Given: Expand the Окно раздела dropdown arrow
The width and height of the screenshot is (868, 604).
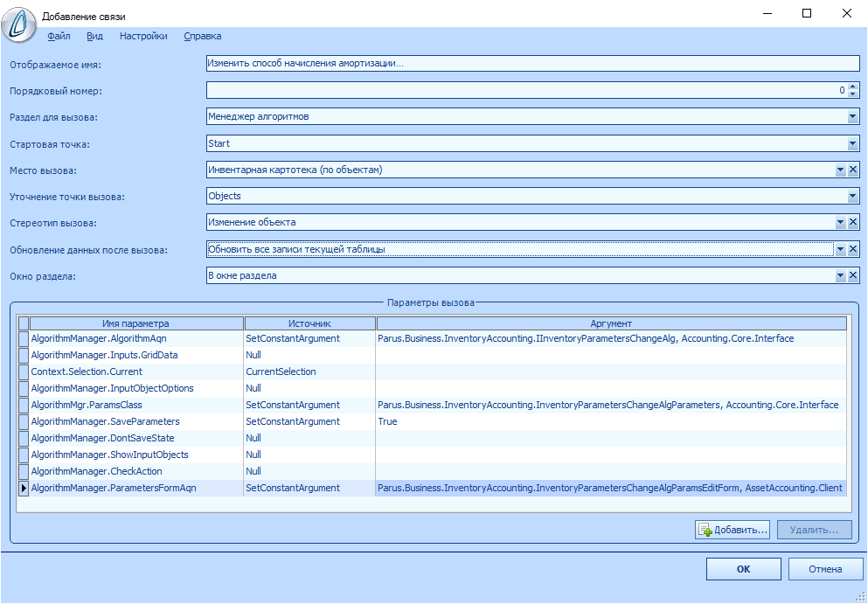Looking at the screenshot, I should coord(841,275).
